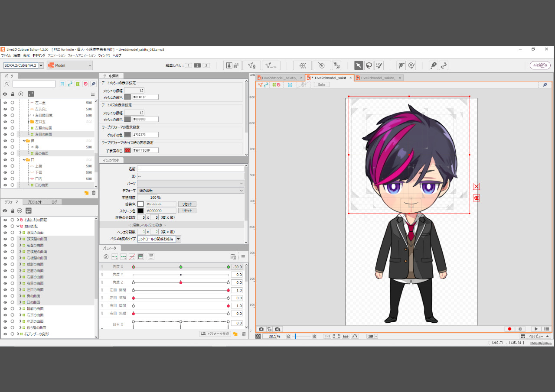Select the lasso selection tool
555x392 pixels.
coord(369,65)
